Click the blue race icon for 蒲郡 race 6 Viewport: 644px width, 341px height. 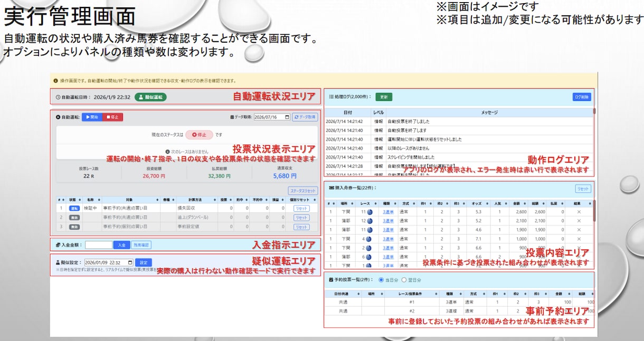tap(369, 257)
